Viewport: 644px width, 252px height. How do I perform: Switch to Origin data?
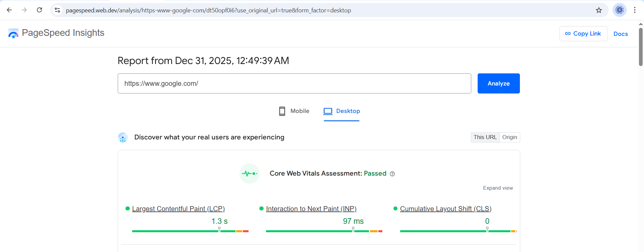509,137
